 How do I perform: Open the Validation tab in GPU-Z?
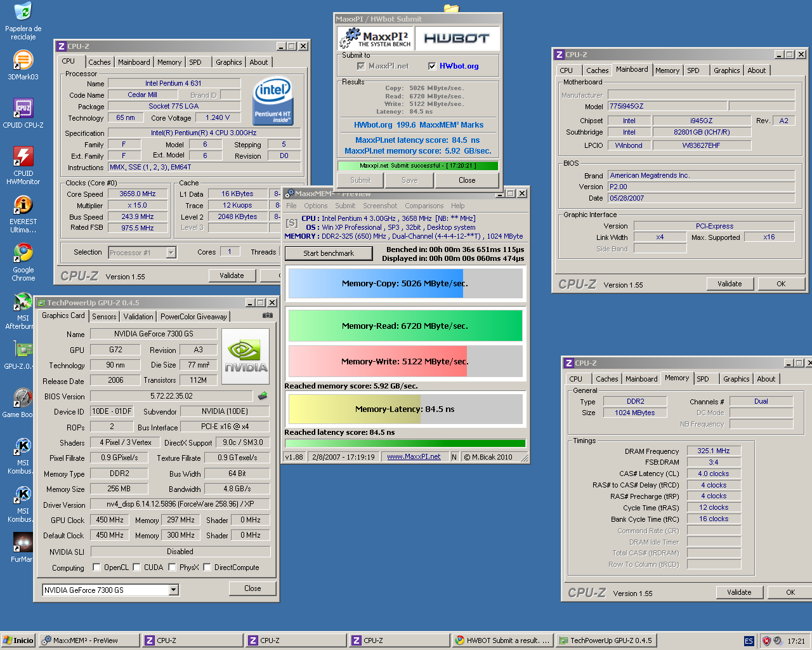point(138,316)
